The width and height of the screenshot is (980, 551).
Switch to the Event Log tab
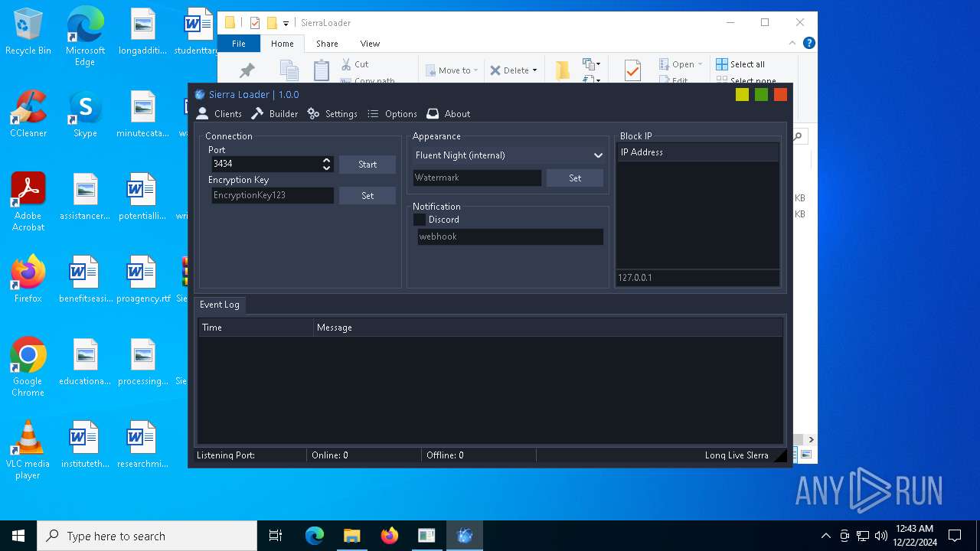(x=220, y=305)
